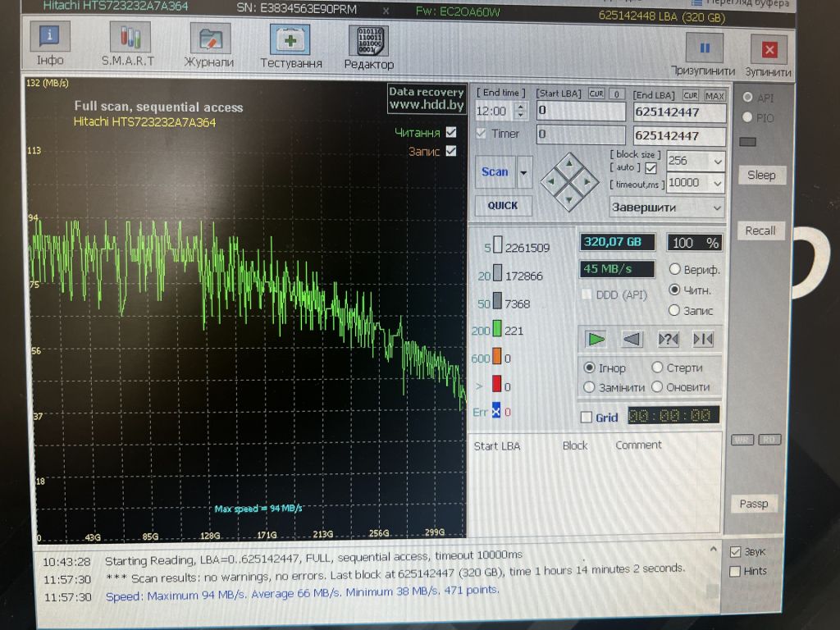This screenshot has height=630, width=840.
Task: Click the Start LBA input field
Action: click(581, 111)
